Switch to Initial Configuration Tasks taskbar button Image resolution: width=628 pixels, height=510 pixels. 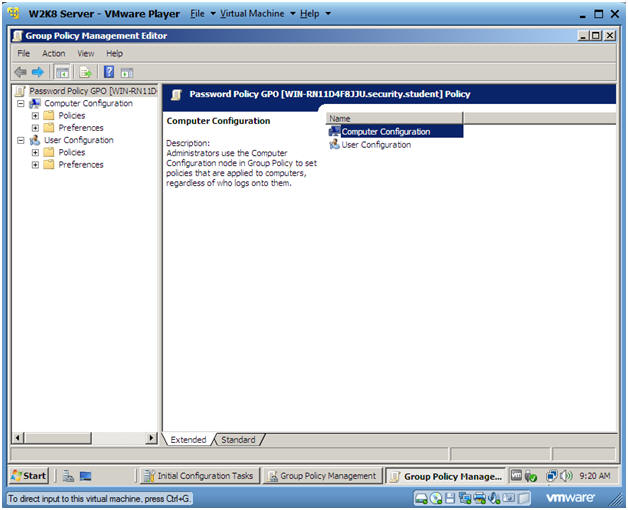pyautogui.click(x=200, y=476)
